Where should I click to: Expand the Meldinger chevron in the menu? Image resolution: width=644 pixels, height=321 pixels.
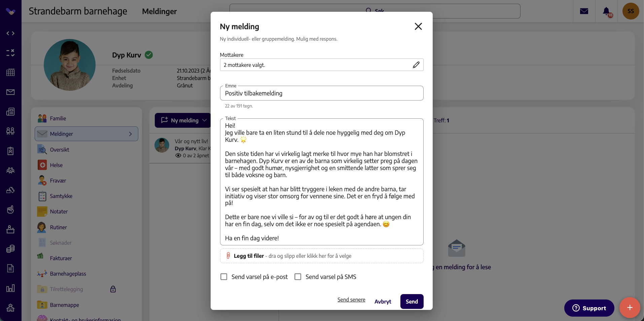pos(131,134)
